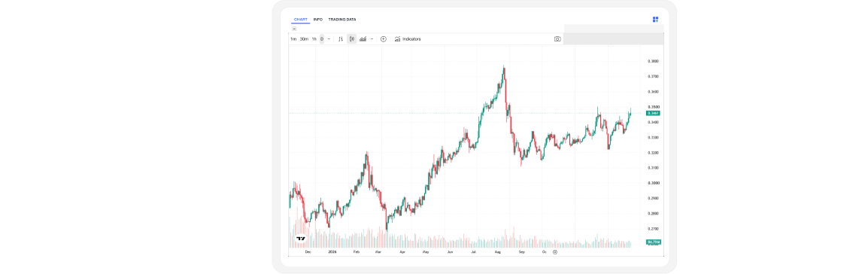Click the 0.2700 price axis label

653,229
